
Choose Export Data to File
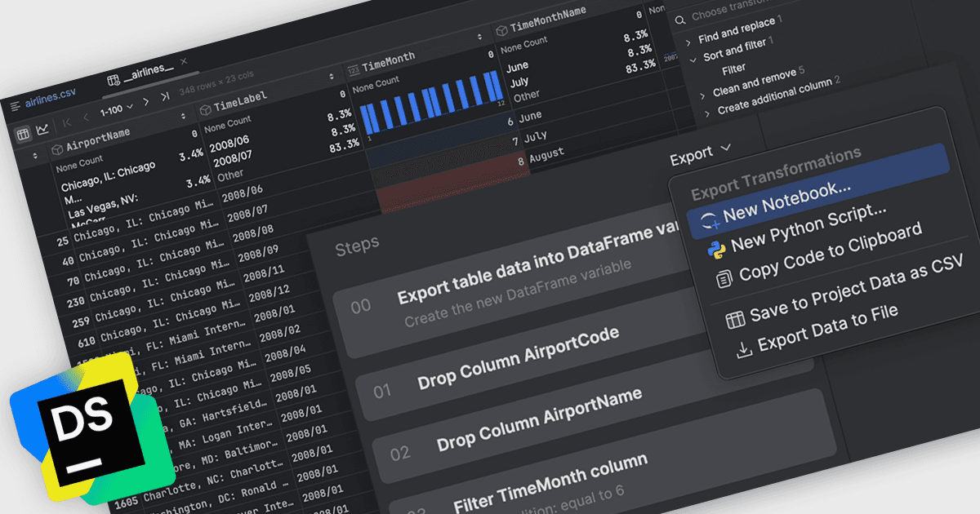(x=817, y=330)
